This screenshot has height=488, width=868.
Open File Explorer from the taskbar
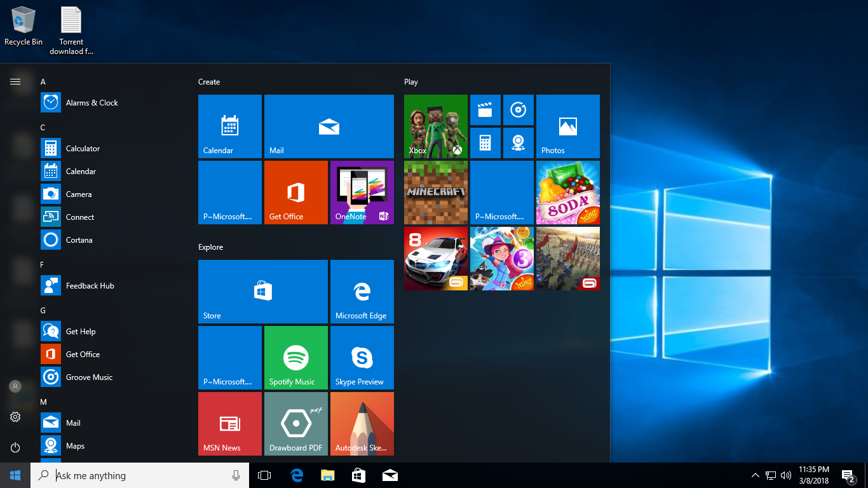click(327, 475)
